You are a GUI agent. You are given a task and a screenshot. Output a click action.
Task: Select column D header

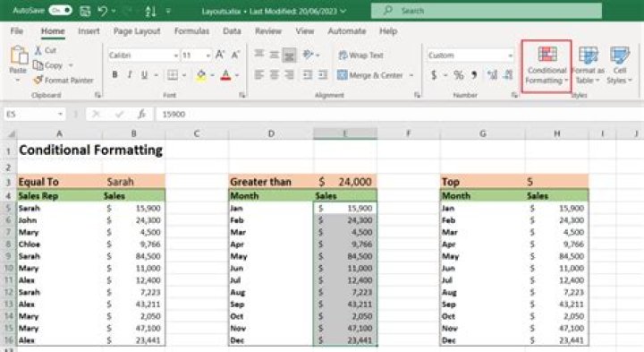[271, 133]
